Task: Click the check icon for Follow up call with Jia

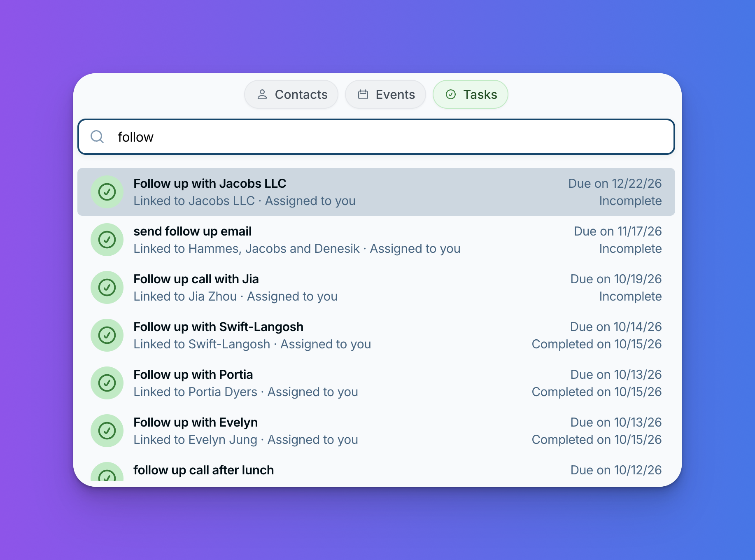Action: tap(107, 287)
